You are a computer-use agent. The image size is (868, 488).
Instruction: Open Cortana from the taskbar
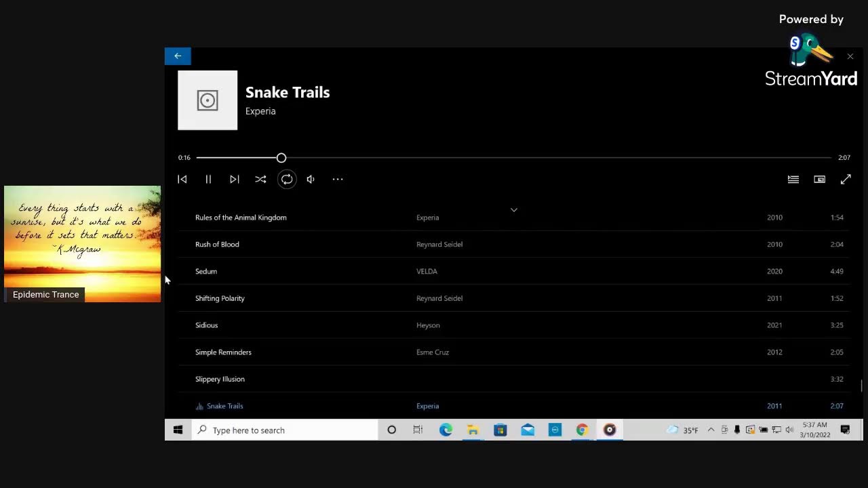coord(391,430)
